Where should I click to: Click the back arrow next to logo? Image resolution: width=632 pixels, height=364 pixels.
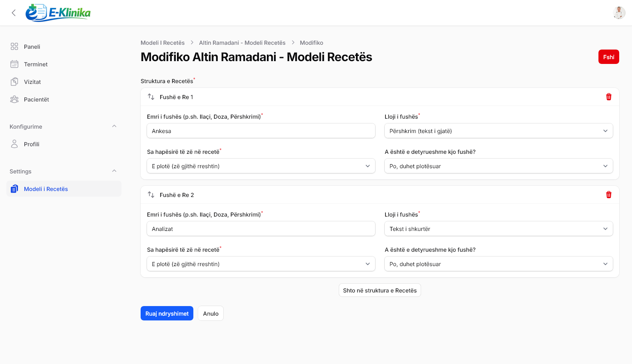[14, 13]
